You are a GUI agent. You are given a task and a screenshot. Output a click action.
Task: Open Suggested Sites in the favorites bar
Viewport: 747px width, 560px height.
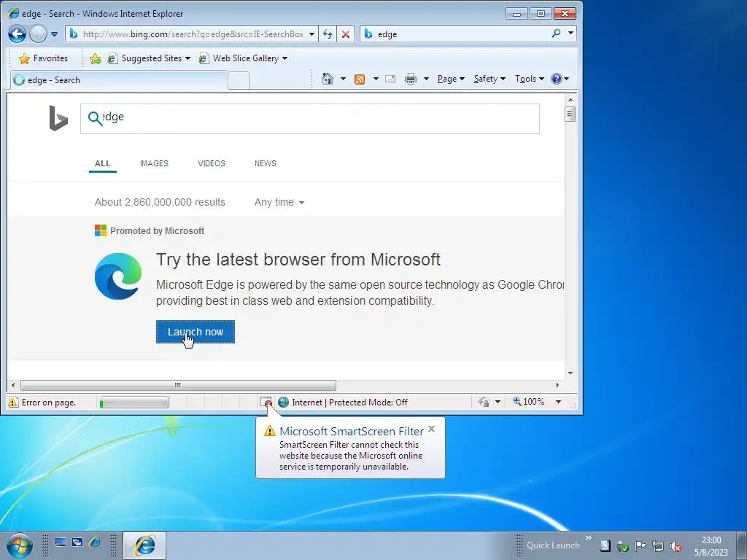point(149,58)
